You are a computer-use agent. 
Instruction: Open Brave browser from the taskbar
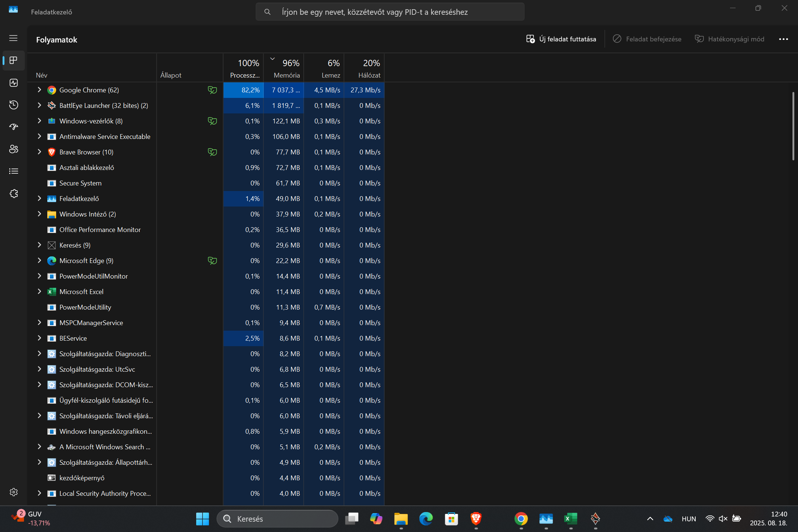476,519
